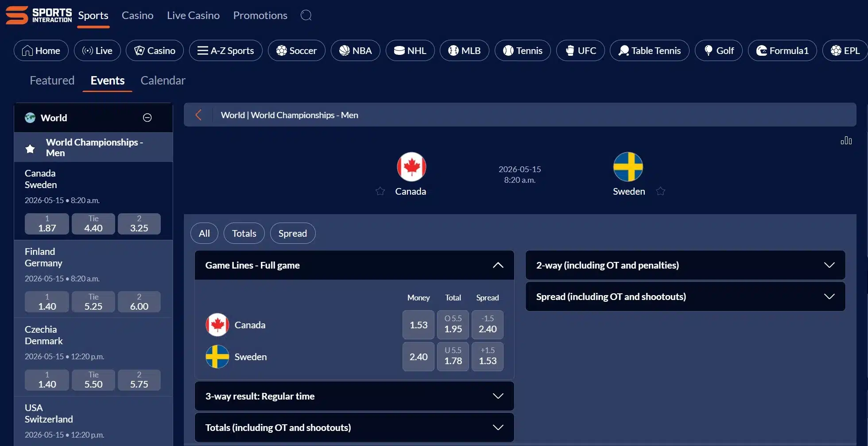
Task: Open the Tennis category
Action: pyautogui.click(x=523, y=50)
